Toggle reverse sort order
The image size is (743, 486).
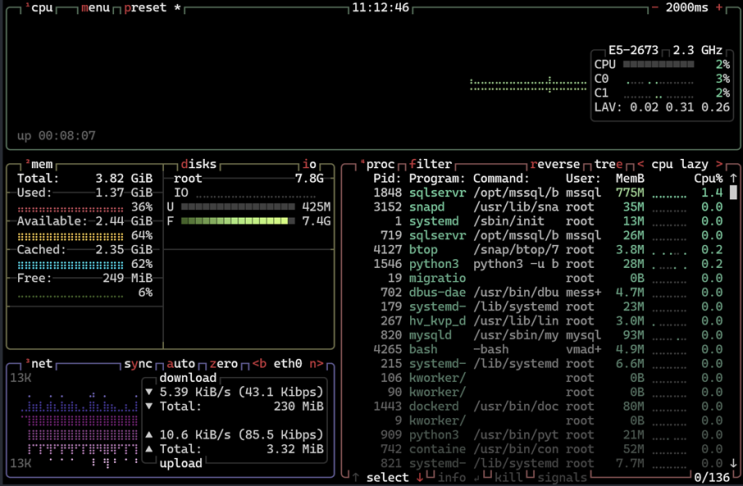(x=555, y=164)
